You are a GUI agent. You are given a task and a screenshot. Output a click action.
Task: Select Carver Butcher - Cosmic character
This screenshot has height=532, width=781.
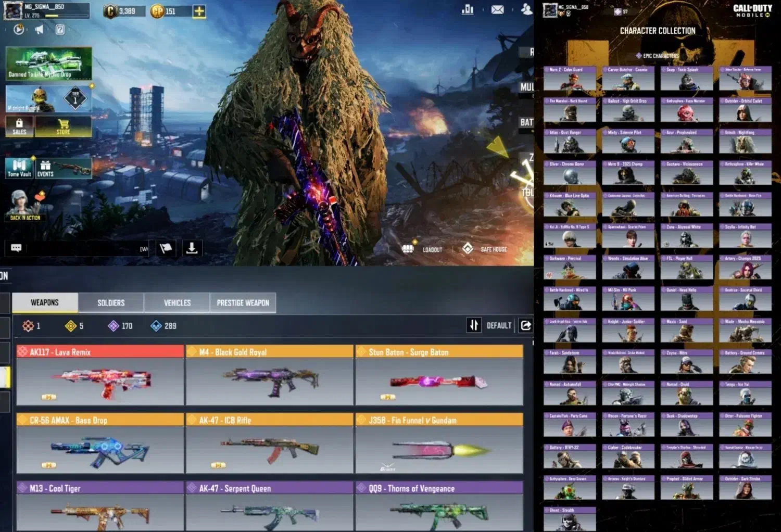click(x=628, y=79)
